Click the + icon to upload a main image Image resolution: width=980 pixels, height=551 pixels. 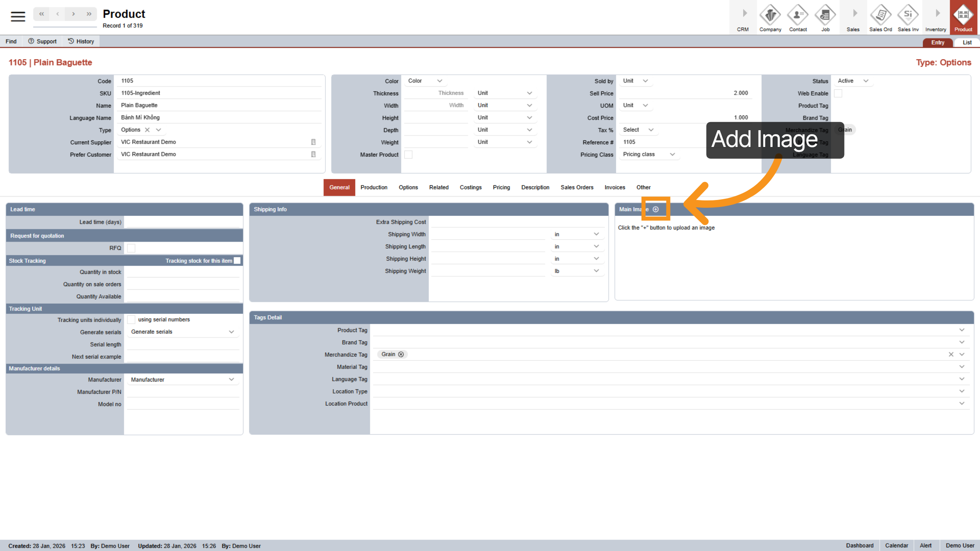point(656,209)
